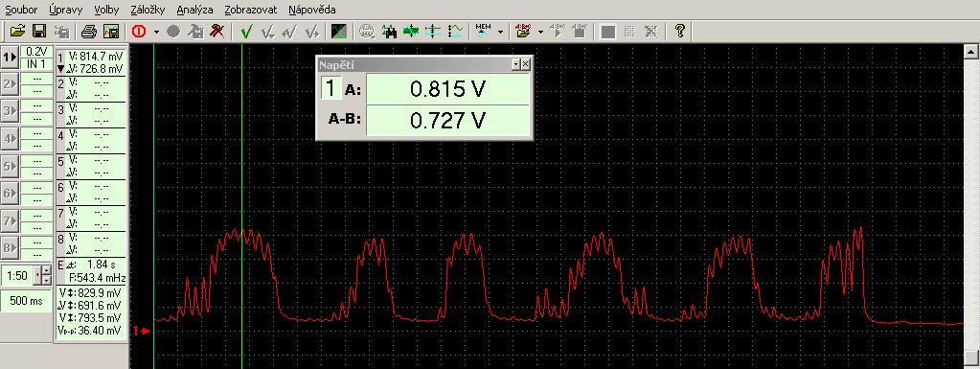
Task: Open a file using the folder icon
Action: pyautogui.click(x=17, y=31)
